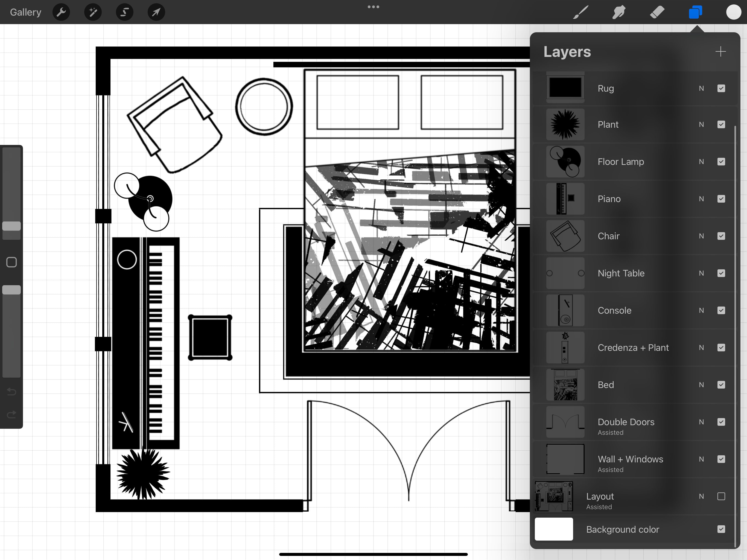This screenshot has height=560, width=747.
Task: Tap the undo arrow button
Action: 11,392
